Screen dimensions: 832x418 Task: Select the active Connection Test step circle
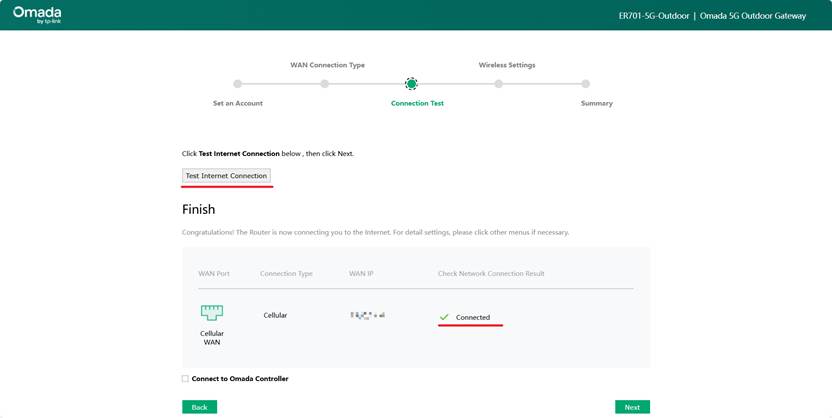pyautogui.click(x=411, y=84)
